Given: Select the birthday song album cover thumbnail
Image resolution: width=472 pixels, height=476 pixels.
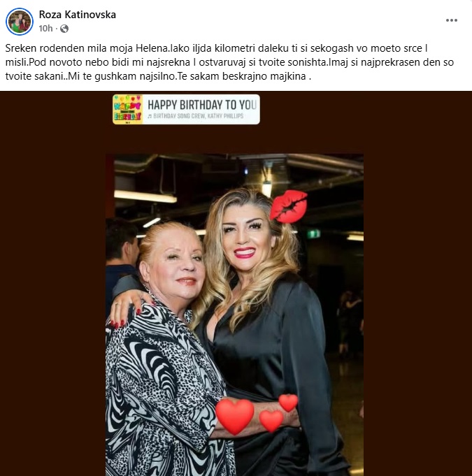Looking at the screenshot, I should 127,109.
